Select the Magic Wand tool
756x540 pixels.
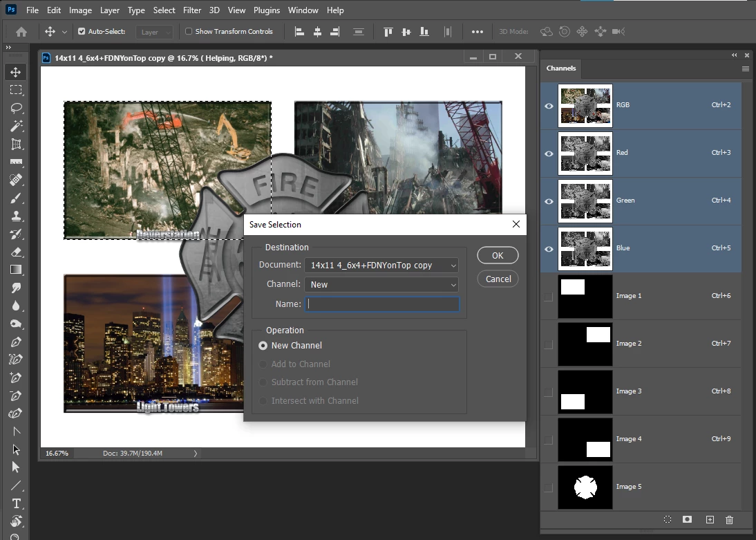coord(15,126)
